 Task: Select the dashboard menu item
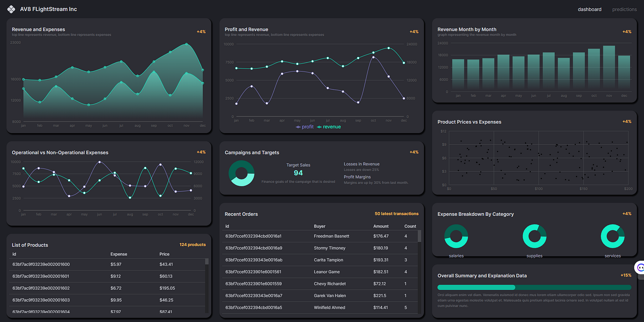589,9
